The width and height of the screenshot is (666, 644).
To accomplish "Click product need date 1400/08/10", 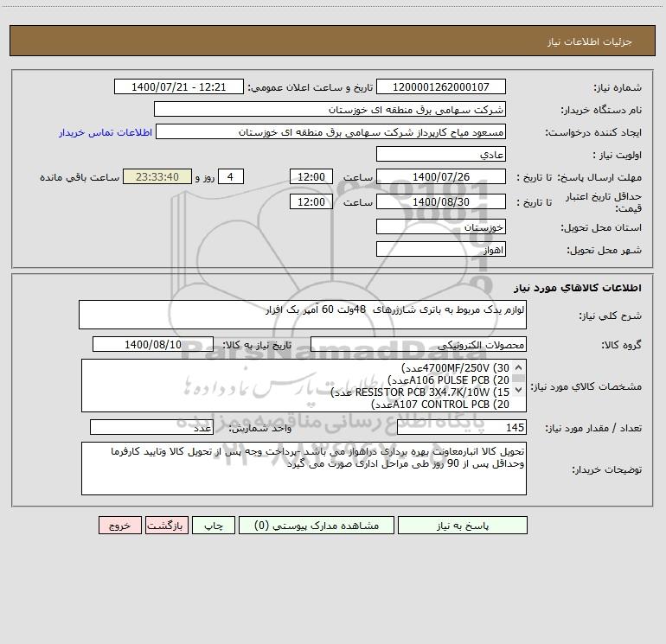I will click(x=153, y=344).
